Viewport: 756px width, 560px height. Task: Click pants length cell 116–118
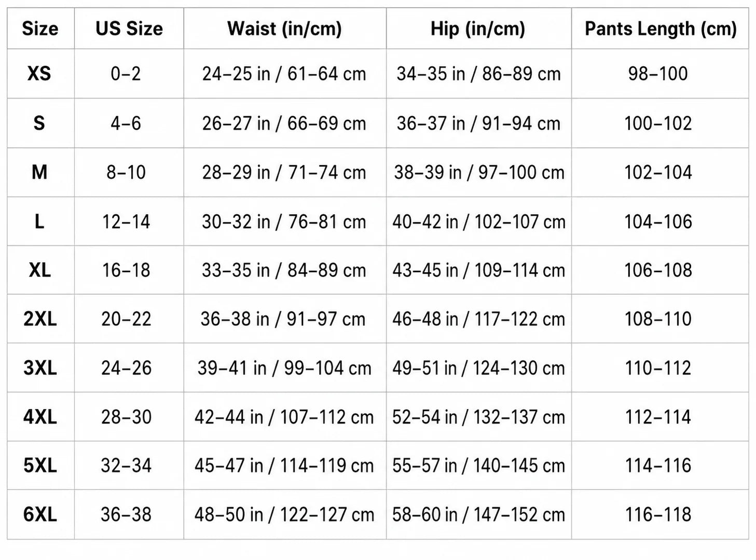point(658,514)
